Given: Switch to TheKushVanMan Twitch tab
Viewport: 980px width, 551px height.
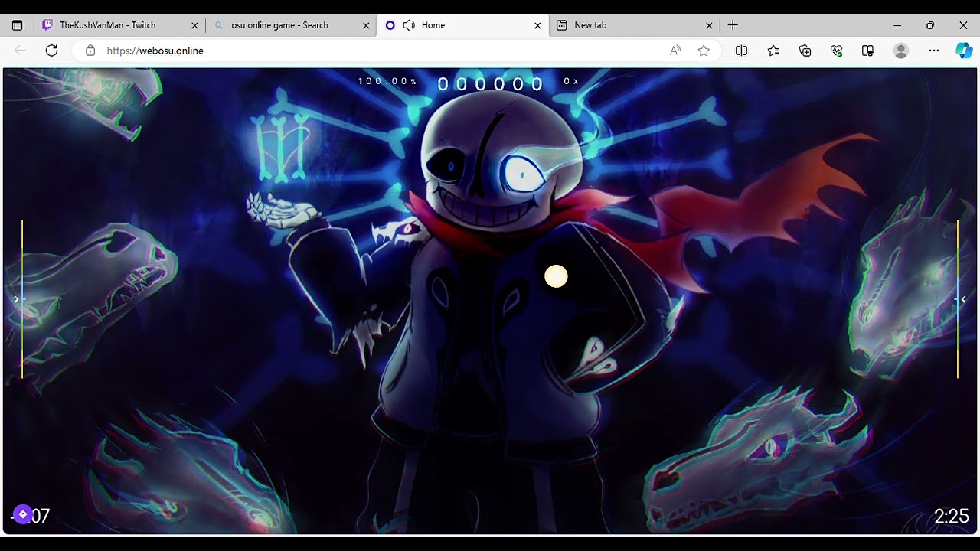Looking at the screenshot, I should pyautogui.click(x=119, y=25).
